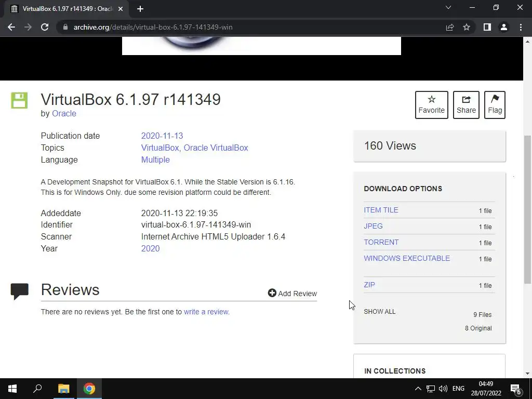Click the green floppy disk software icon
The height and width of the screenshot is (399, 532).
pyautogui.click(x=19, y=100)
